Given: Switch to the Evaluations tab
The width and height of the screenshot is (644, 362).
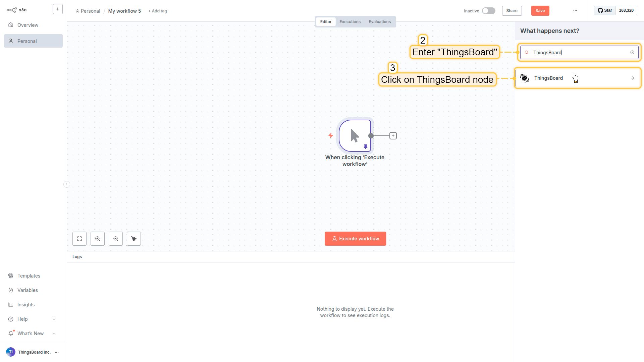Looking at the screenshot, I should (x=379, y=22).
